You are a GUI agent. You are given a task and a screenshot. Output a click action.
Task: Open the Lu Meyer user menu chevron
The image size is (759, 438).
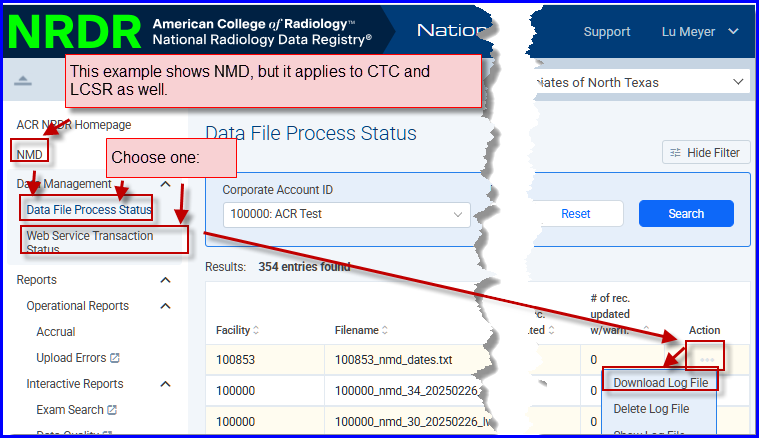click(733, 31)
